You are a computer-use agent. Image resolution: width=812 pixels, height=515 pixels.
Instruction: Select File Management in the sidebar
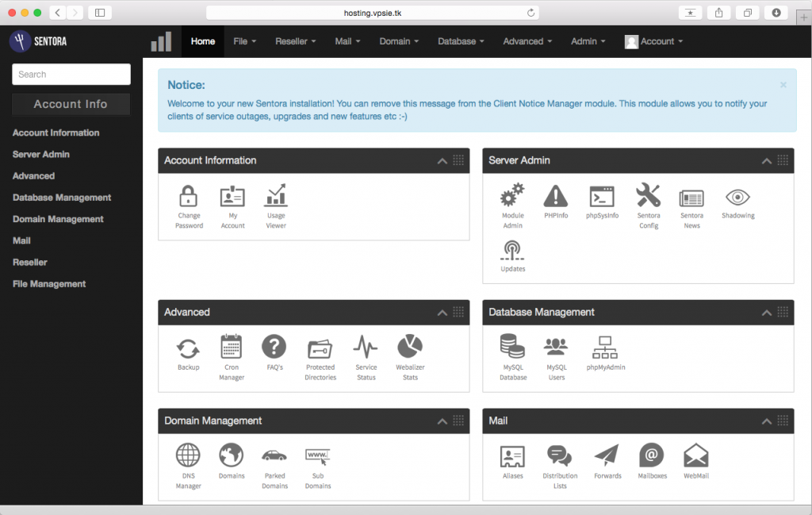click(x=49, y=284)
